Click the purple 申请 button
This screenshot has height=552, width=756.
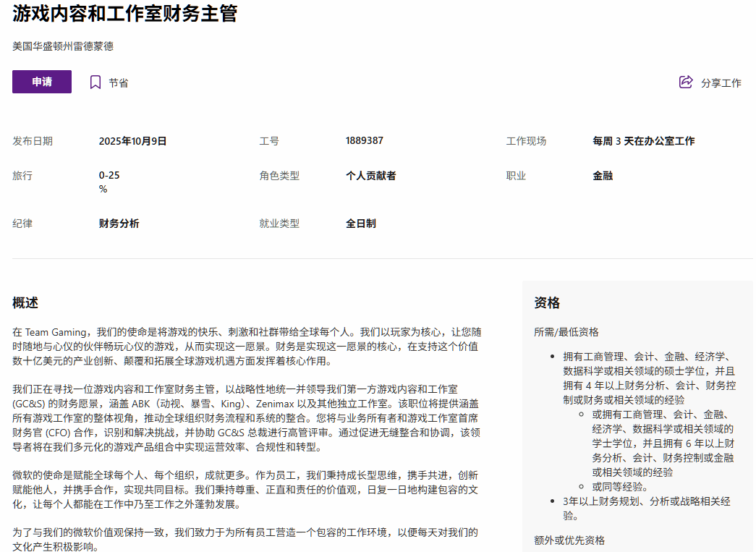pyautogui.click(x=42, y=82)
